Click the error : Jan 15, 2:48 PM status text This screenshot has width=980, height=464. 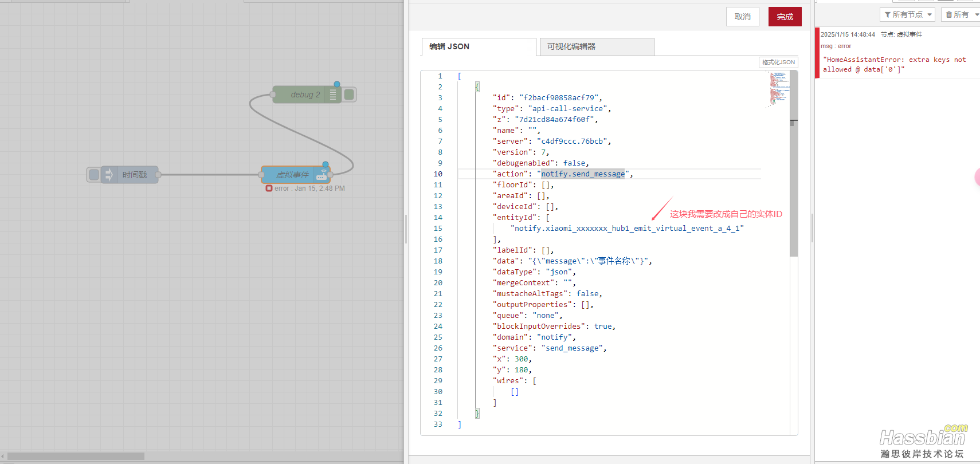(x=309, y=188)
